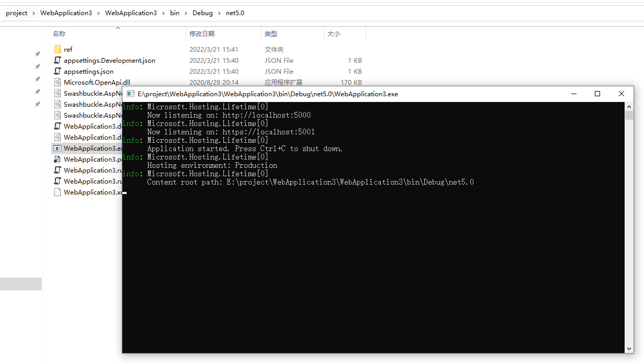Click the Microsoft.OpenApi.dll gear icon
The height and width of the screenshot is (364, 644).
pos(58,82)
